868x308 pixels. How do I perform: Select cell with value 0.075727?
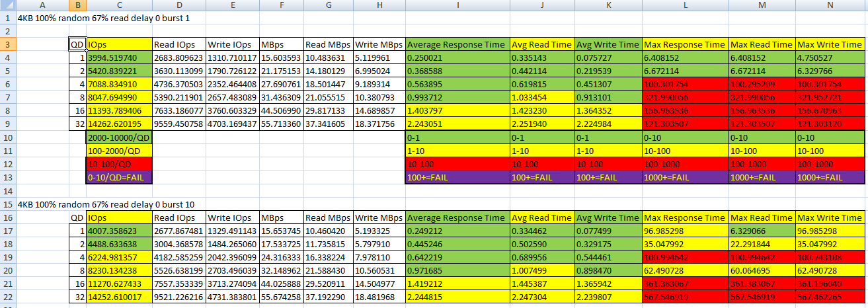point(608,58)
